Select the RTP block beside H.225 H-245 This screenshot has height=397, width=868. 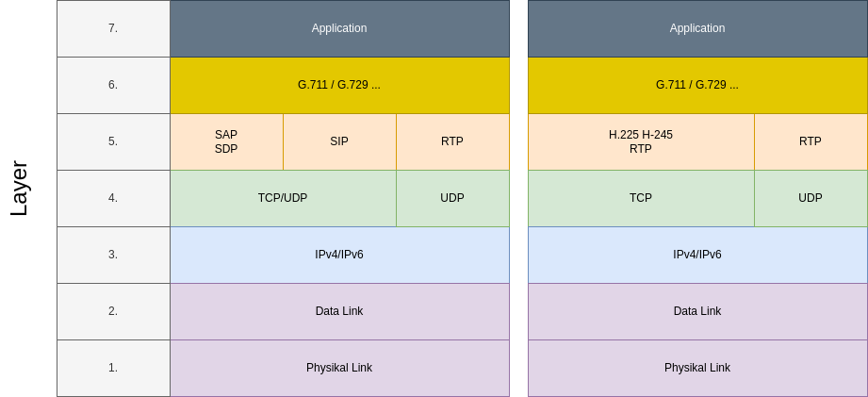[811, 141]
